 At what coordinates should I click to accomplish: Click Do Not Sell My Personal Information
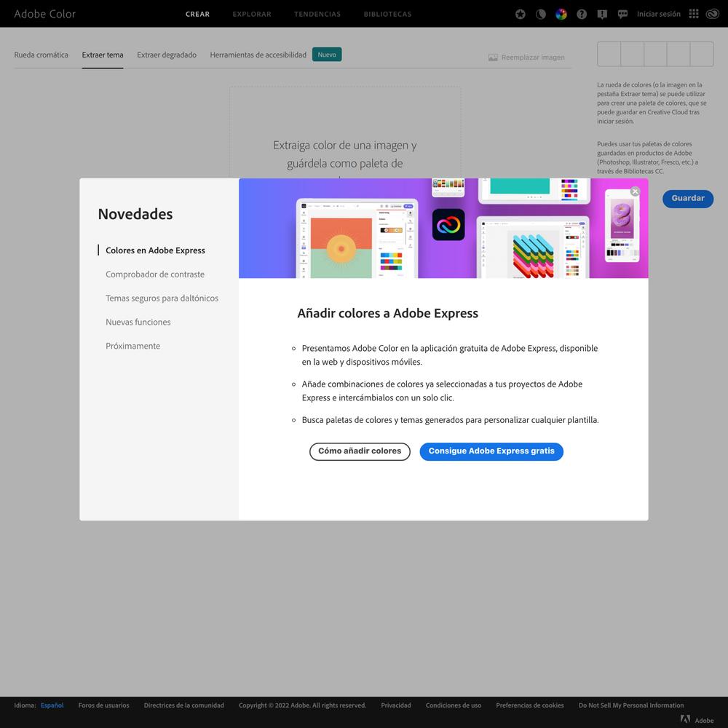631,705
